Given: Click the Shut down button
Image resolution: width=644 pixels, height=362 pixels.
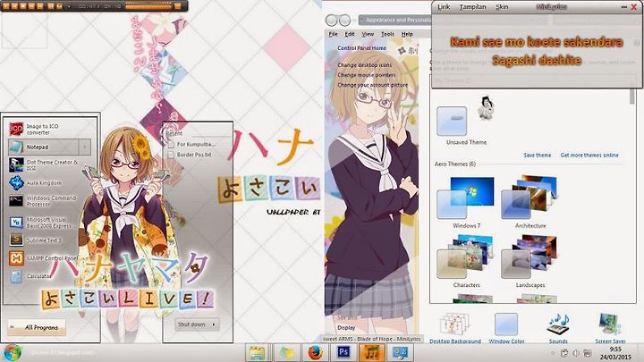Looking at the screenshot, I should (x=191, y=324).
